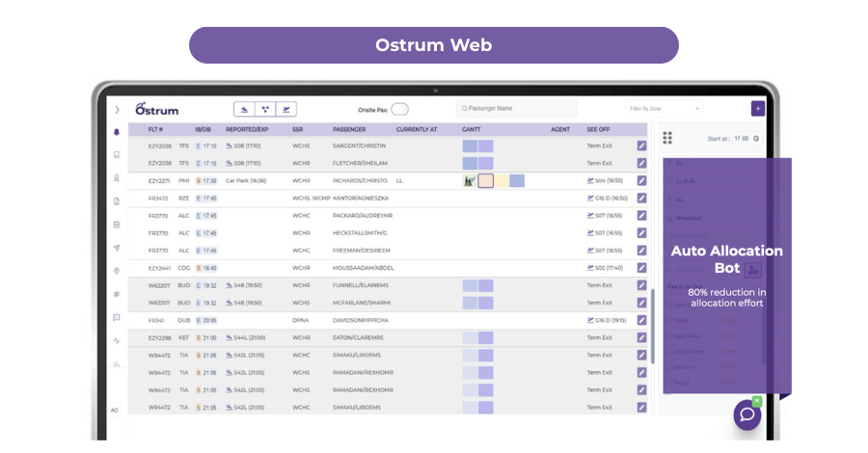Edit the FLETCHER/SHEILAM row with pencil icon
Image resolution: width=868 pixels, height=453 pixels.
click(x=641, y=163)
